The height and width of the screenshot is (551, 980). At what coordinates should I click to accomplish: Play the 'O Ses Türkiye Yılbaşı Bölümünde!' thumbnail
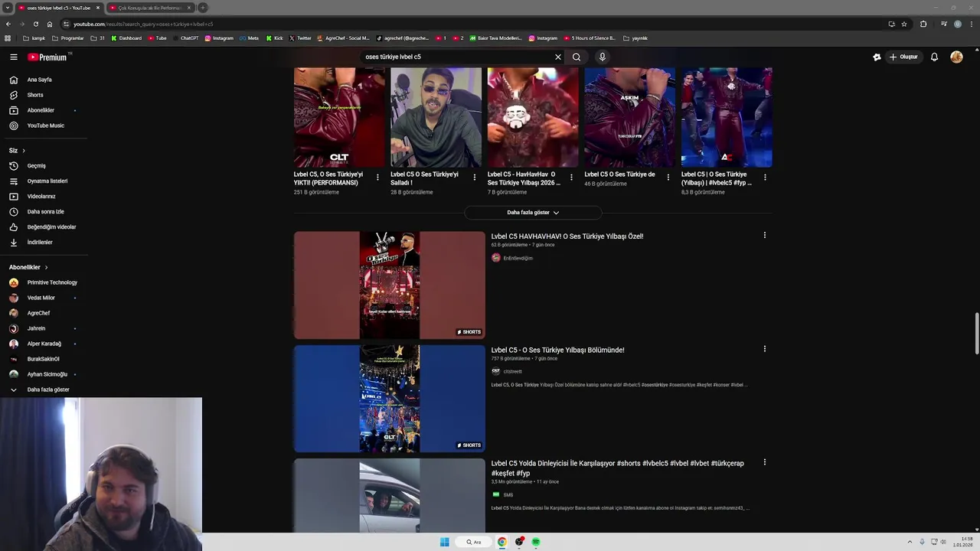[390, 399]
